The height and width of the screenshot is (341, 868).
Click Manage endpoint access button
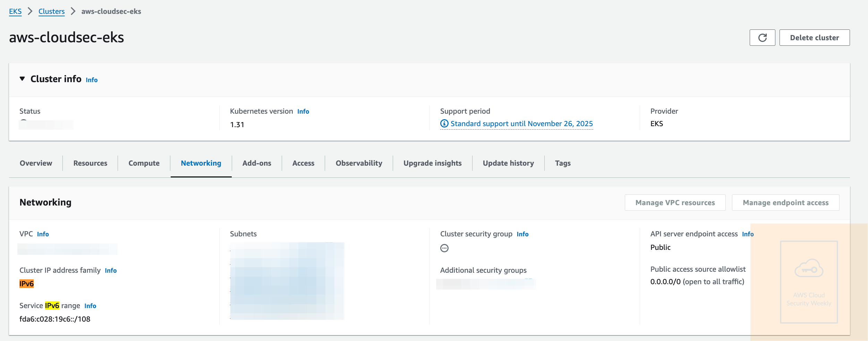pos(785,202)
